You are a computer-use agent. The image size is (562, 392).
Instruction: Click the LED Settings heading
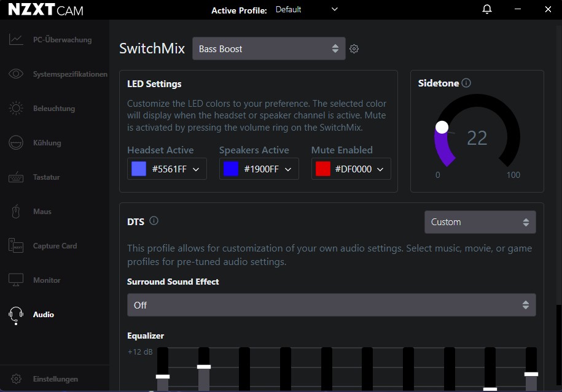pos(154,84)
